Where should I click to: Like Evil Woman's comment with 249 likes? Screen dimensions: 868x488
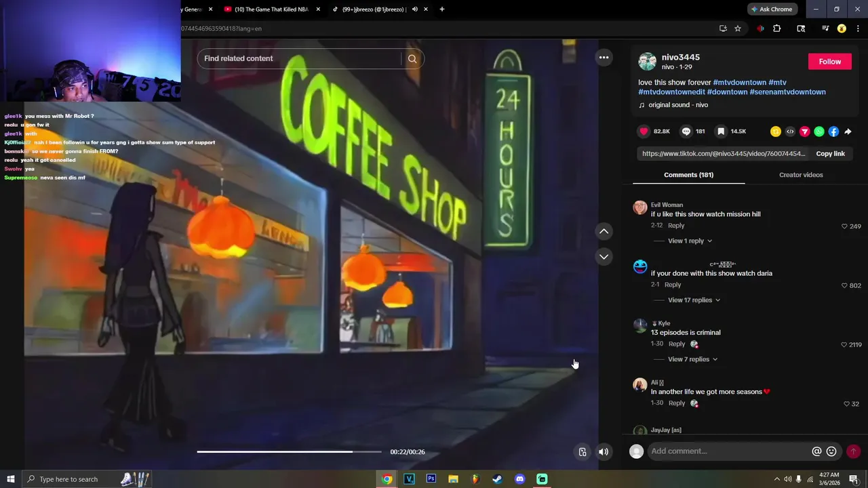[844, 226]
